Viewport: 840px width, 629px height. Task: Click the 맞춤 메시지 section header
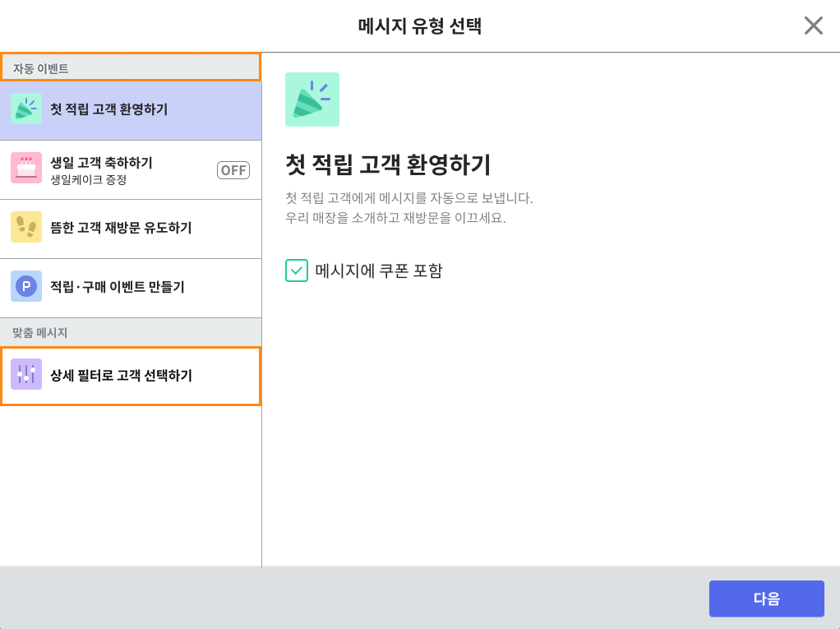pos(131,332)
